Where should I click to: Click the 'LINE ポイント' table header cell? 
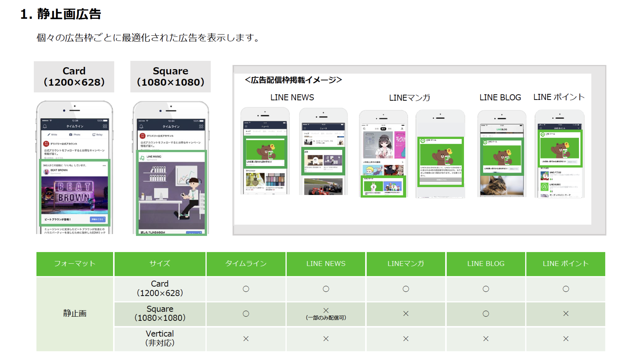point(566,264)
